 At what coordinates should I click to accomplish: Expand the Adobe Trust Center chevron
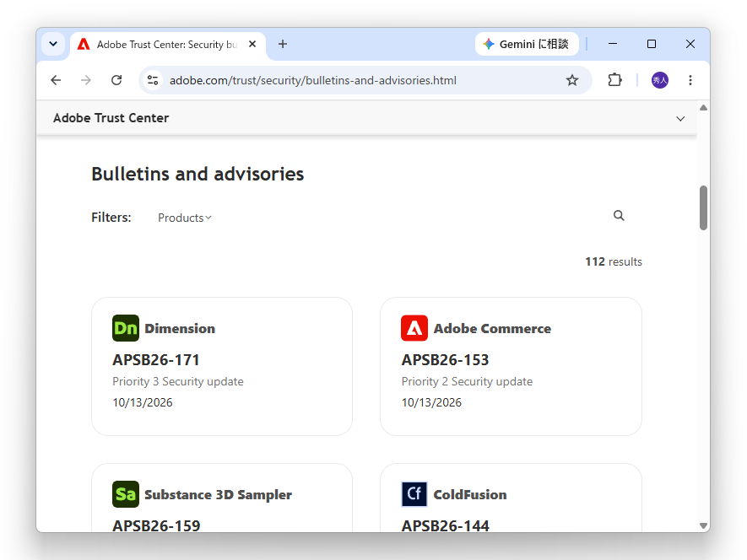tap(680, 119)
